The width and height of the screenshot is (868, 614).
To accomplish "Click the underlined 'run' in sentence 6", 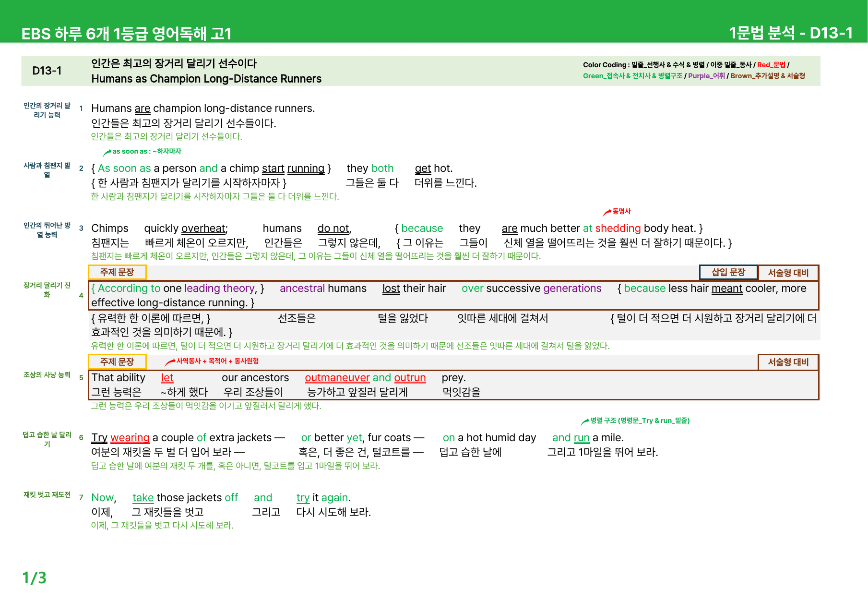I will pyautogui.click(x=582, y=438).
